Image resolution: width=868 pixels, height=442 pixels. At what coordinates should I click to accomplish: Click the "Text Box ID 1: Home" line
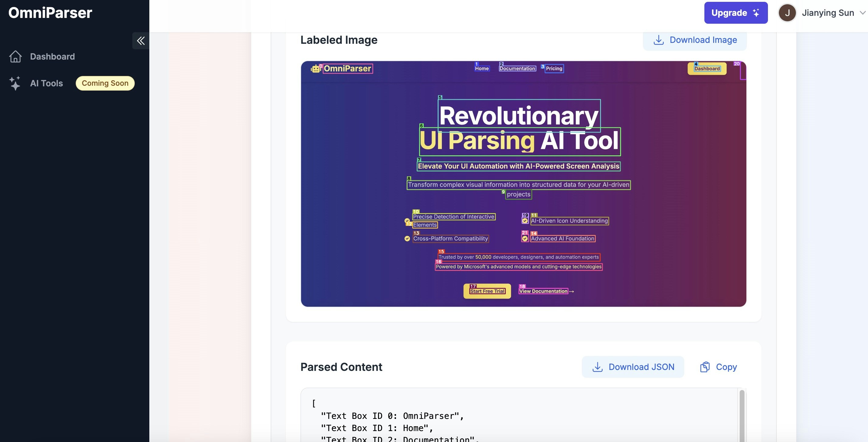[x=377, y=428]
